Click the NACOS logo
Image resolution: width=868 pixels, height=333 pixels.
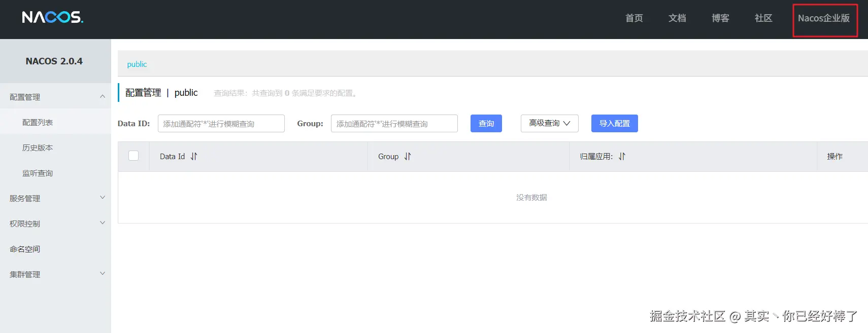(52, 18)
